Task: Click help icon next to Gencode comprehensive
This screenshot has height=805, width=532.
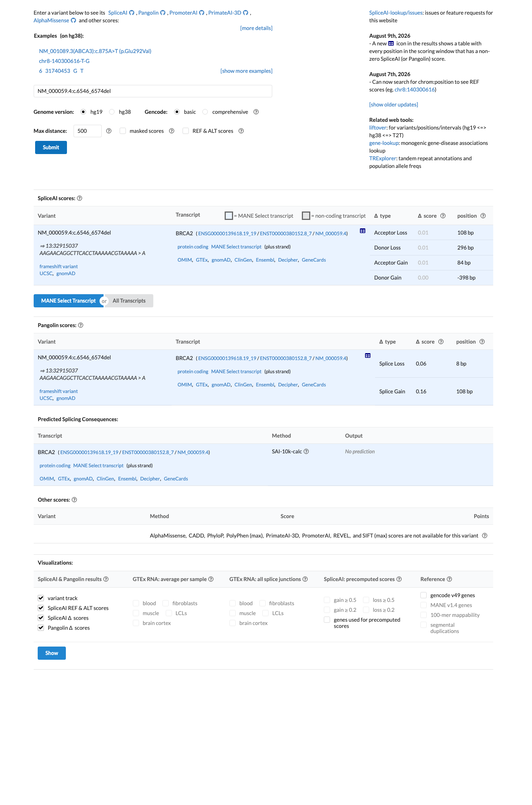Action: pos(256,112)
